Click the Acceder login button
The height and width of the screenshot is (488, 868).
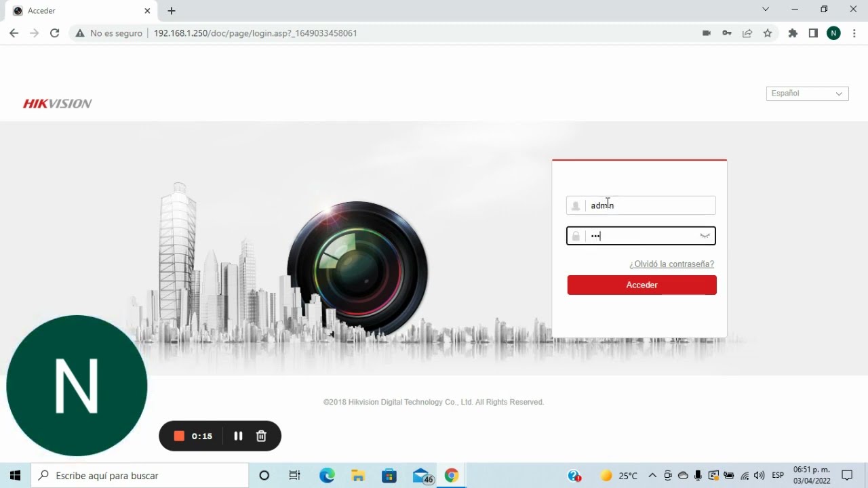pos(642,285)
